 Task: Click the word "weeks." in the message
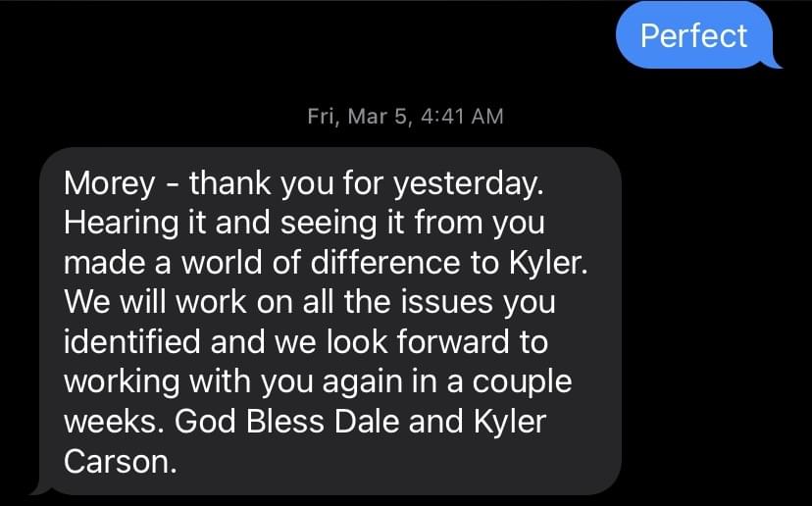click(x=111, y=422)
